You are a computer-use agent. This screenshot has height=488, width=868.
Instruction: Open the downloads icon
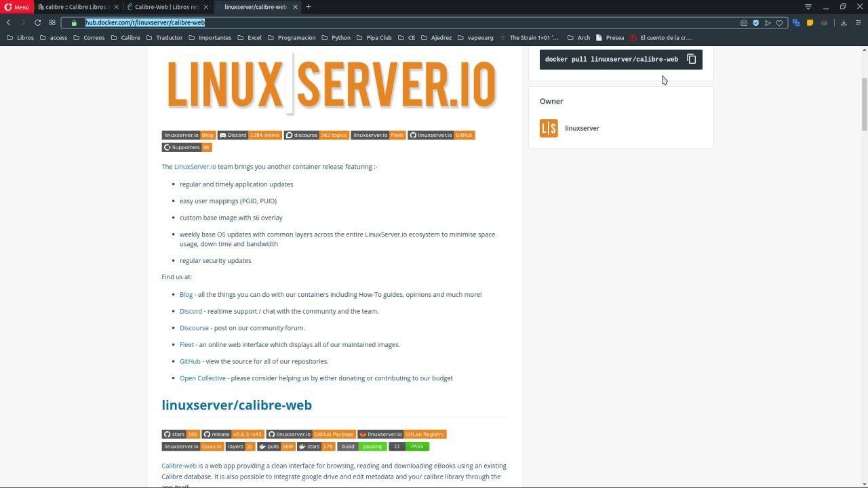pyautogui.click(x=844, y=22)
